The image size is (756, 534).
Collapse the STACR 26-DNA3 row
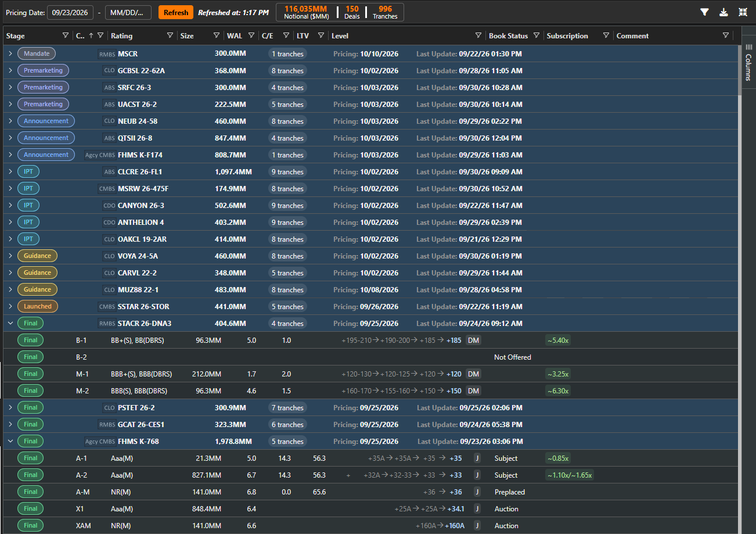pyautogui.click(x=10, y=324)
